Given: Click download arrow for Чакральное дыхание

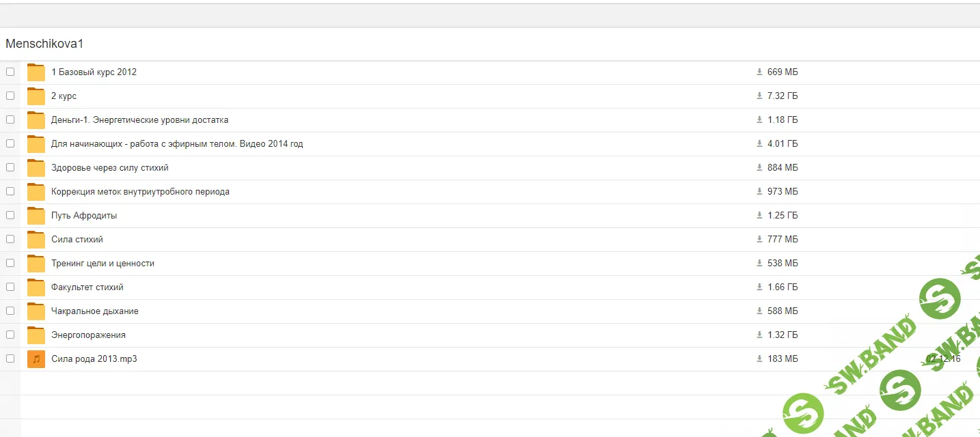Looking at the screenshot, I should [759, 311].
